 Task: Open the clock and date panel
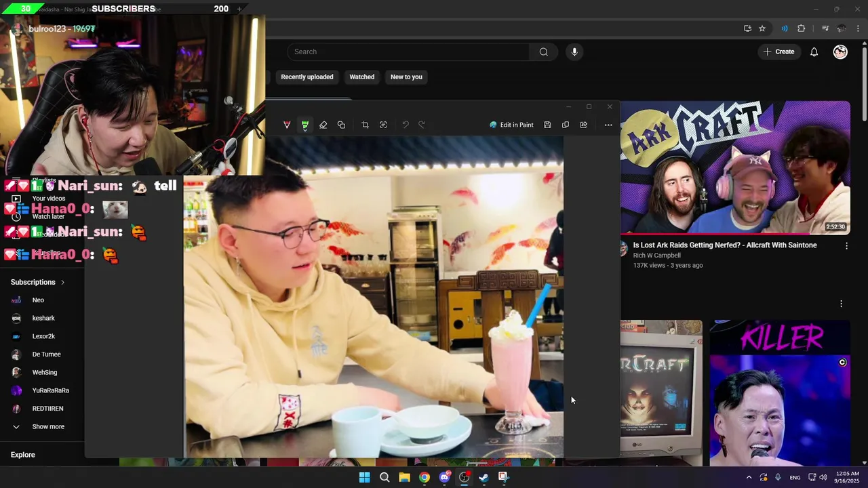(848, 477)
